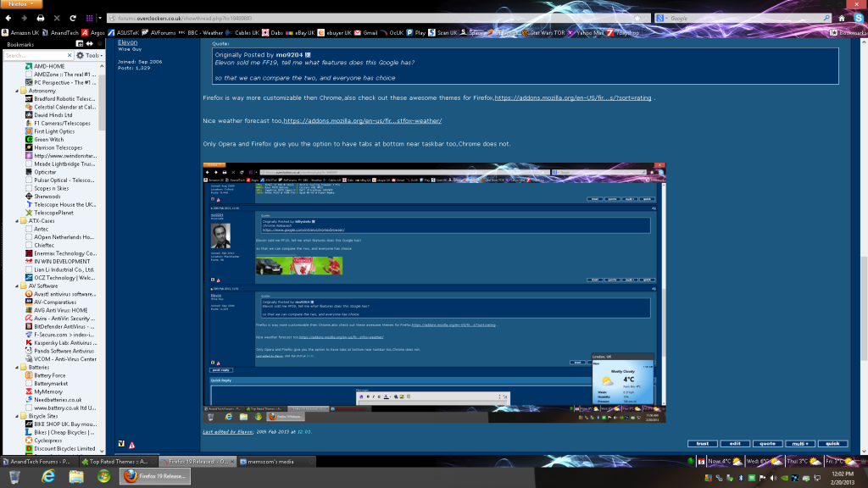Click the search magnifier icon
Image resolution: width=868 pixels, height=488 pixels.
826,19
